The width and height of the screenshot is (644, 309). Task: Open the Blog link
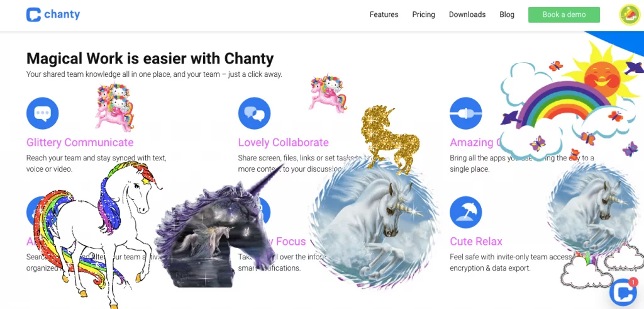[x=507, y=14]
